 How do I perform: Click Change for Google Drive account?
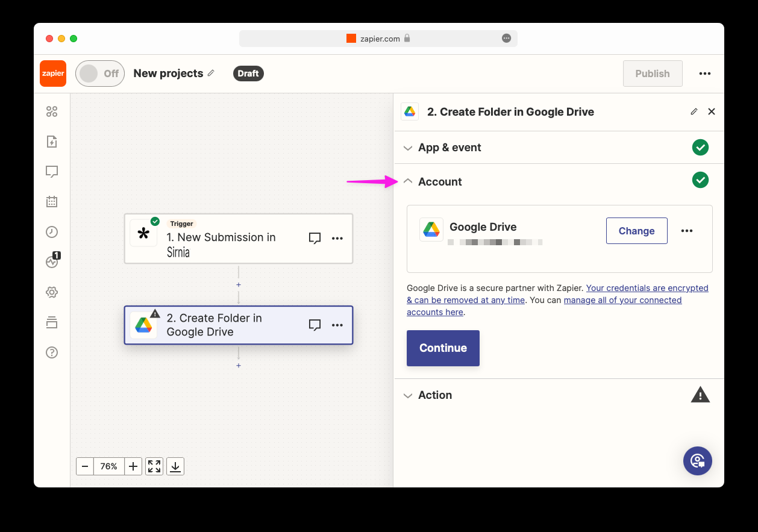637,231
